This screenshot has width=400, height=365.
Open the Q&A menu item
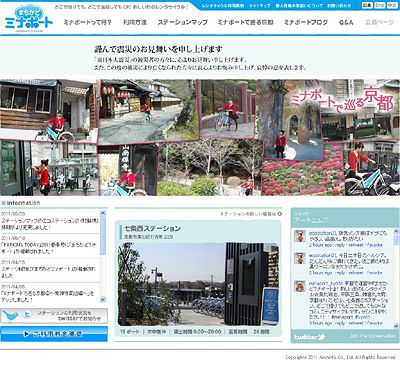pos(346,22)
